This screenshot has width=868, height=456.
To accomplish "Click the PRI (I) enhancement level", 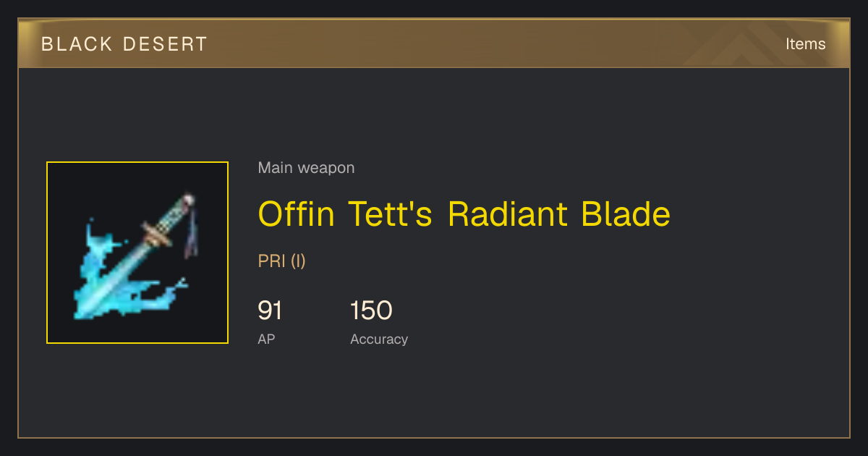I will [x=282, y=261].
